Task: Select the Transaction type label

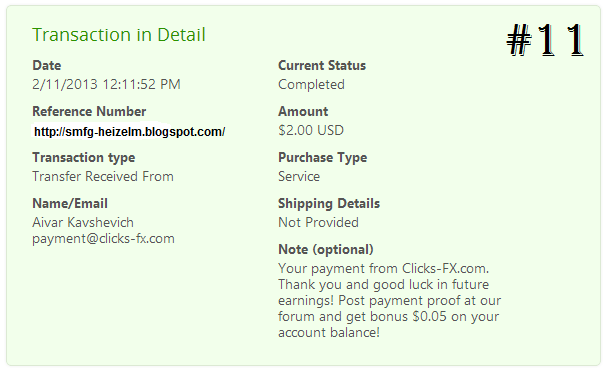Action: [84, 158]
